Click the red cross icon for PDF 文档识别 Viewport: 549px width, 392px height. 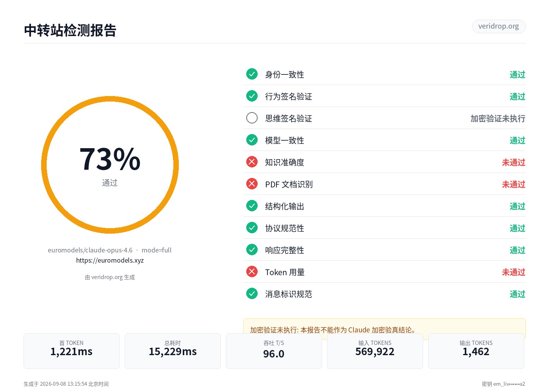point(252,184)
